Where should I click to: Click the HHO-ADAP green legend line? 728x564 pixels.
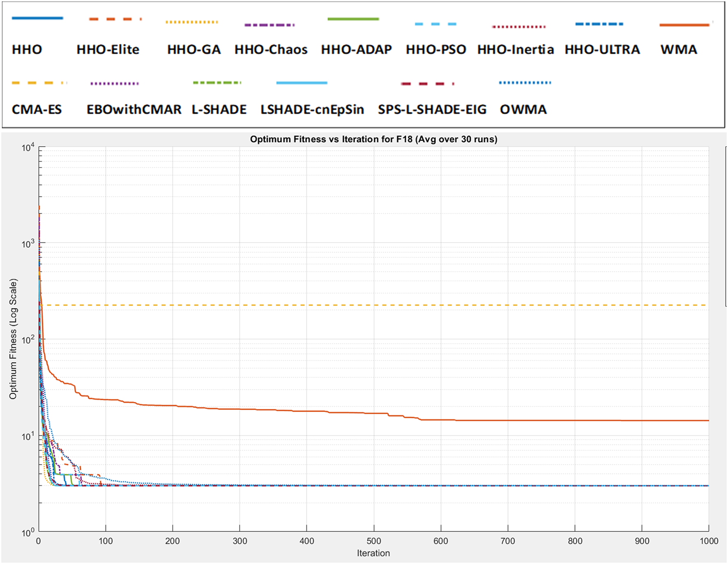pyautogui.click(x=353, y=19)
